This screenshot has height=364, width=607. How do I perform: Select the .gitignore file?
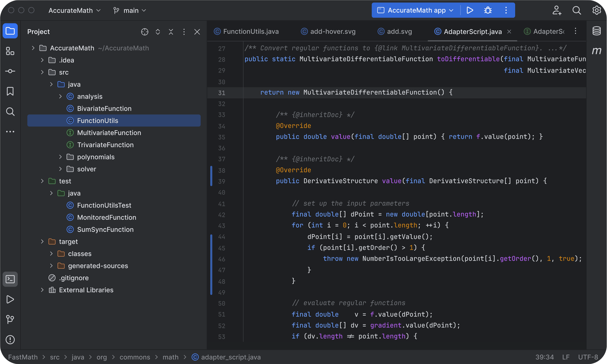[114, 278]
